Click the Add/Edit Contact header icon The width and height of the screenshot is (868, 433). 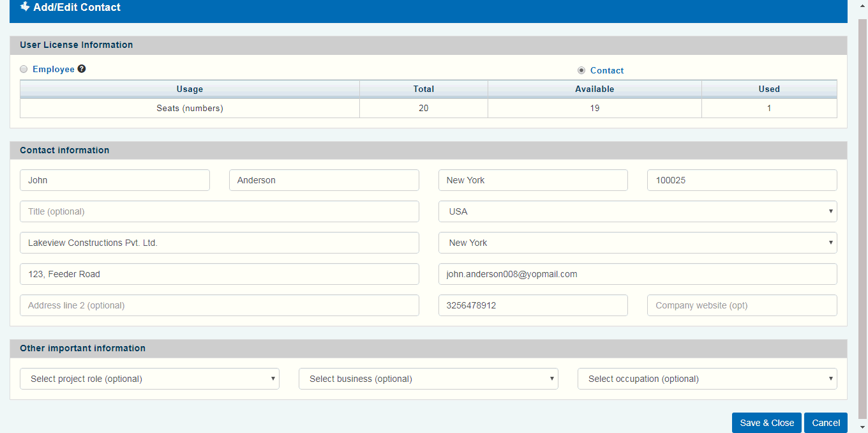click(25, 7)
